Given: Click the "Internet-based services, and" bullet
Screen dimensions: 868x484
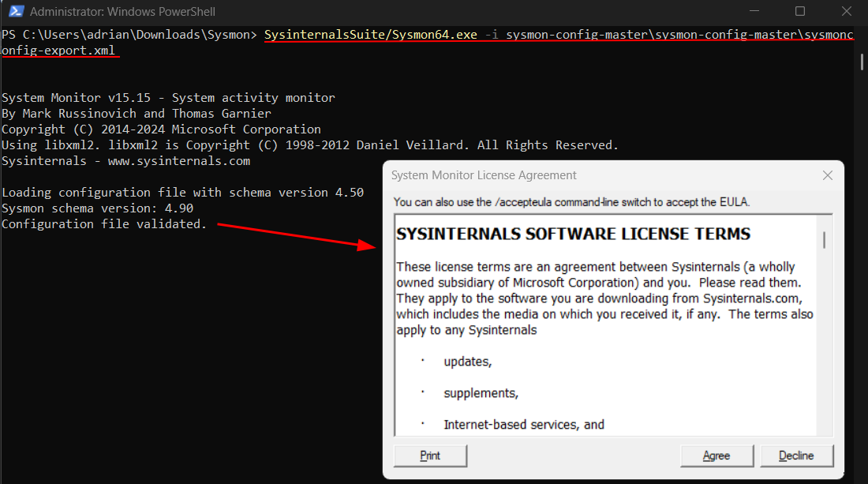Looking at the screenshot, I should (x=523, y=425).
